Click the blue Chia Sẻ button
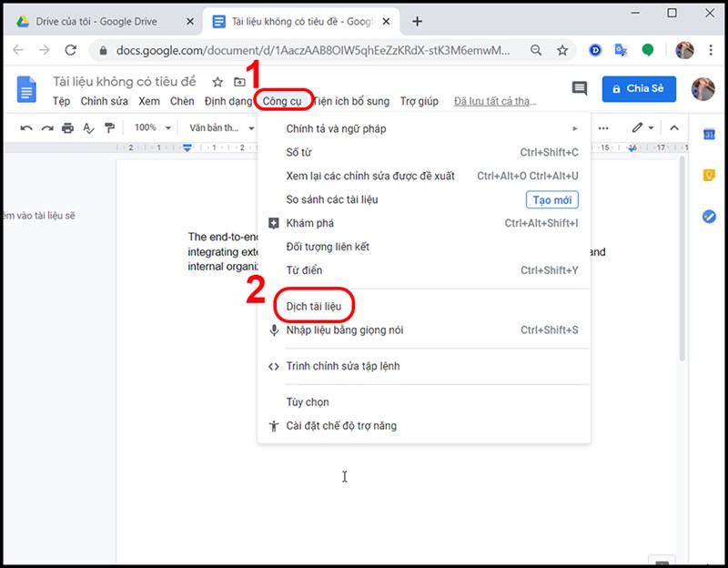 tap(639, 88)
